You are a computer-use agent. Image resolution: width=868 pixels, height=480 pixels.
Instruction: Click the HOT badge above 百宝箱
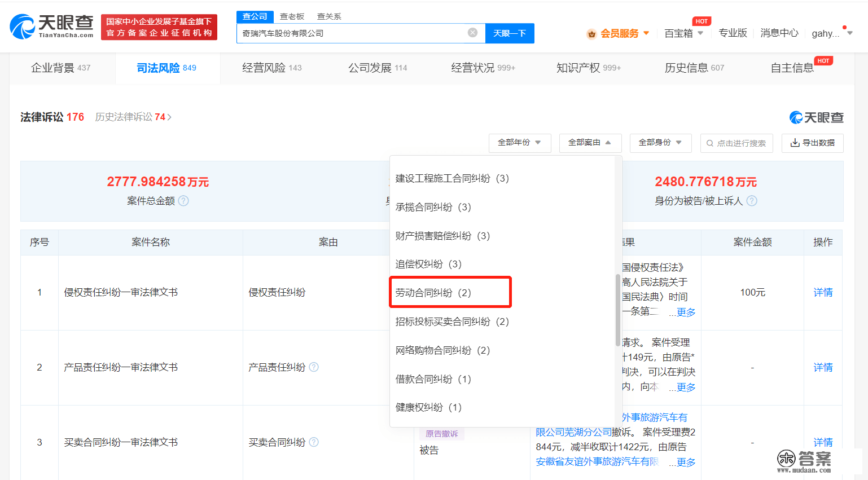pyautogui.click(x=702, y=21)
